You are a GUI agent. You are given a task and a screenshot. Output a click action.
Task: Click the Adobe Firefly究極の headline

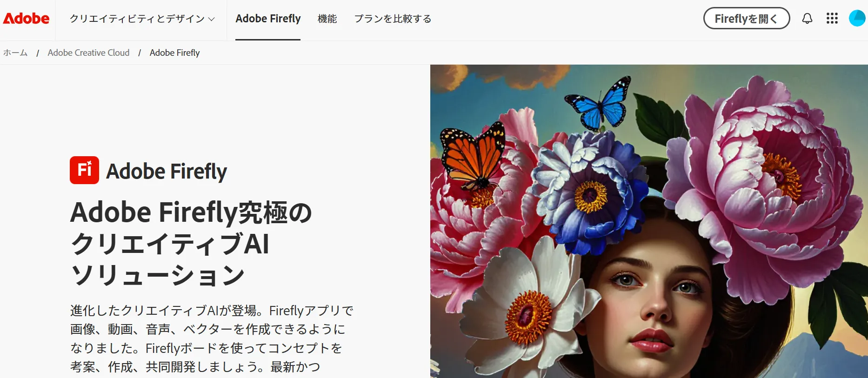point(191,212)
